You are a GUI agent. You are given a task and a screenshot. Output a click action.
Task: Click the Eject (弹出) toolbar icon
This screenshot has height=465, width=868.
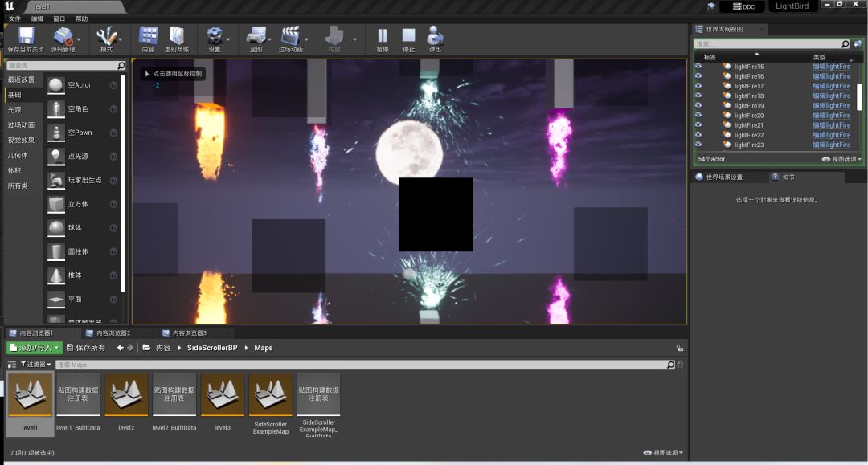click(x=435, y=37)
